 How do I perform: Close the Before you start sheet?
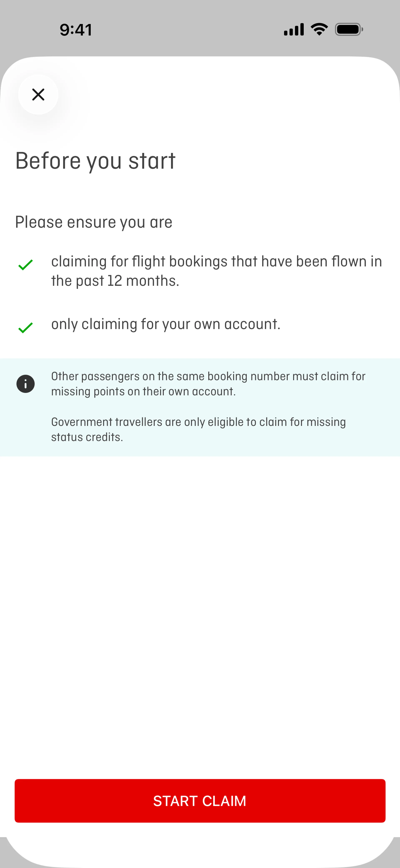(38, 95)
